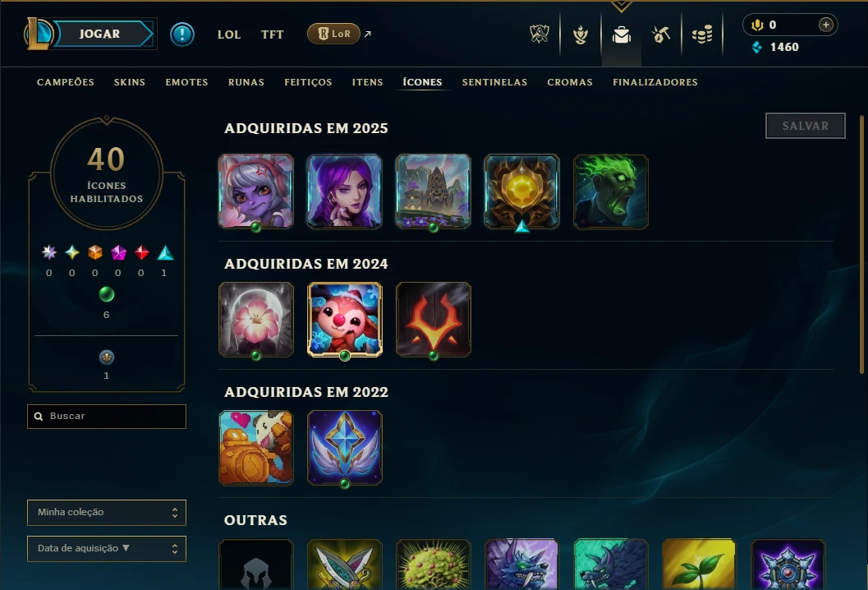Open the Loot hammer icon
Viewport: 868px width, 590px height.
661,35
